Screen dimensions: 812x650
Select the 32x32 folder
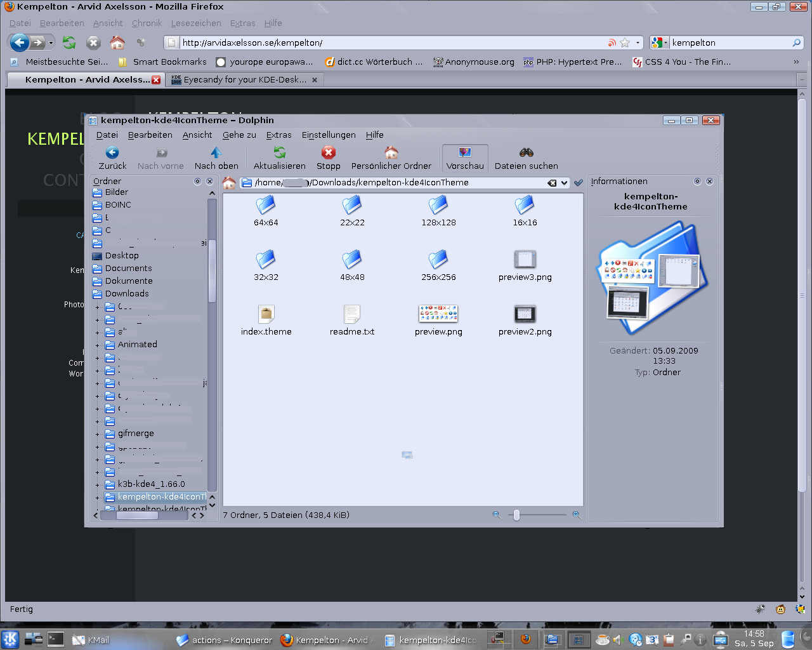coord(266,260)
